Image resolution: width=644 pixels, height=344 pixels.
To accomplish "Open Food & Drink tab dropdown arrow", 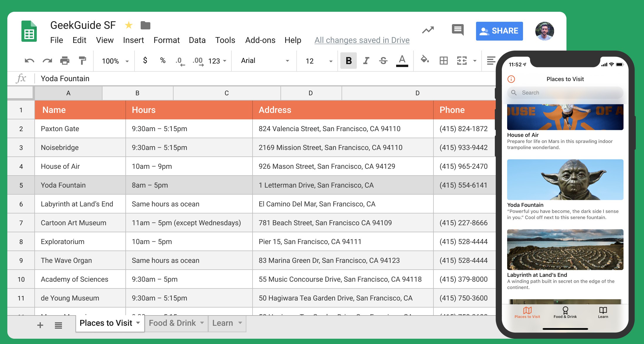I will [202, 323].
